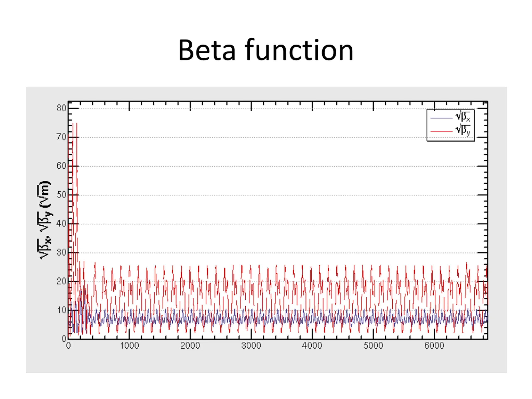Click y-axis tick label 10
The width and height of the screenshot is (532, 399).
[x=61, y=310]
